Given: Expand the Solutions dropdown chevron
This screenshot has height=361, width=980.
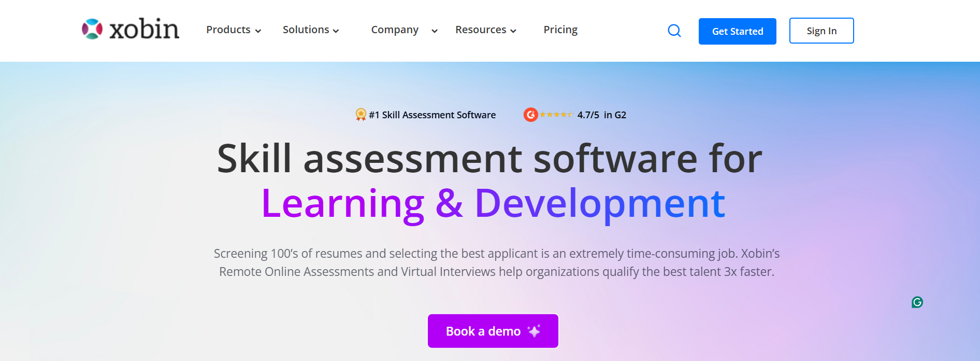Looking at the screenshot, I should click(336, 31).
